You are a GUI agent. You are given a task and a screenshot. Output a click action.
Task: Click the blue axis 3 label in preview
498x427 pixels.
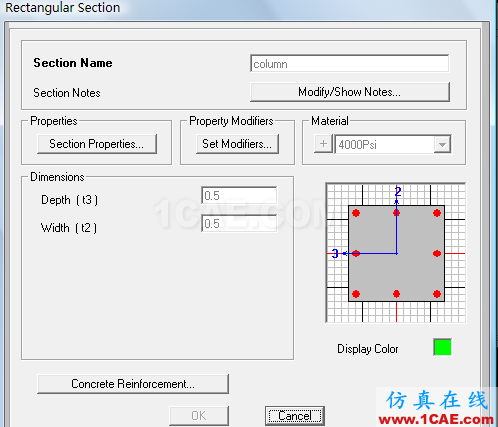pos(335,254)
